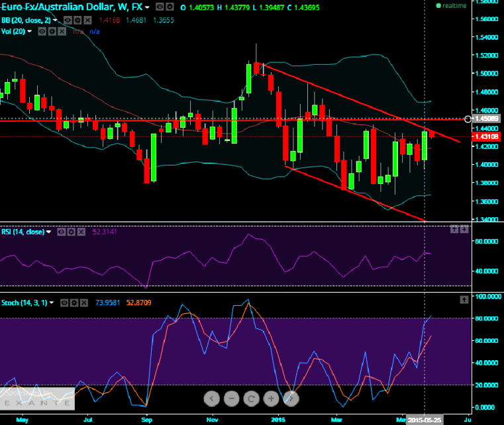Move the RSI pane down
The height and width of the screenshot is (425, 504).
(464, 229)
